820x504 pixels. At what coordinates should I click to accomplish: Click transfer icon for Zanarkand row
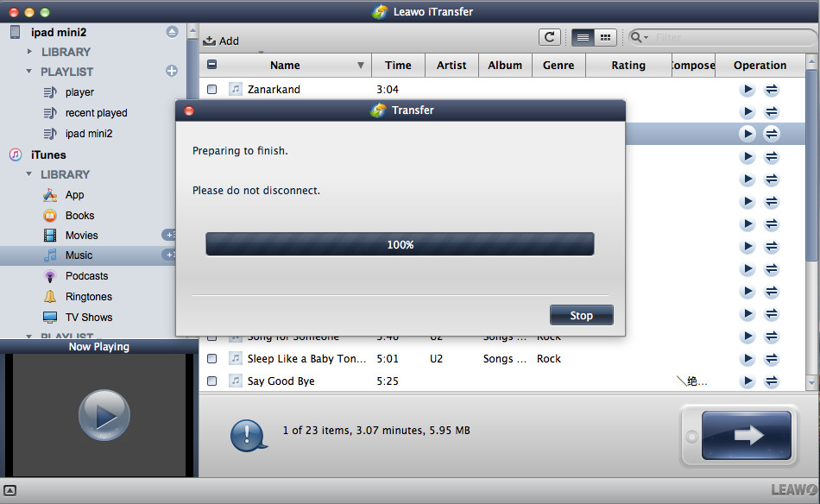click(772, 90)
